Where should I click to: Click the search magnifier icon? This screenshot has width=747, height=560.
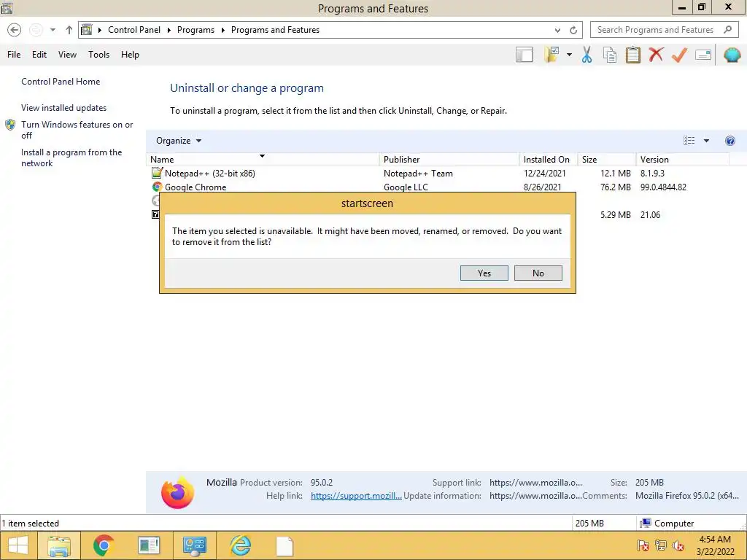727,29
